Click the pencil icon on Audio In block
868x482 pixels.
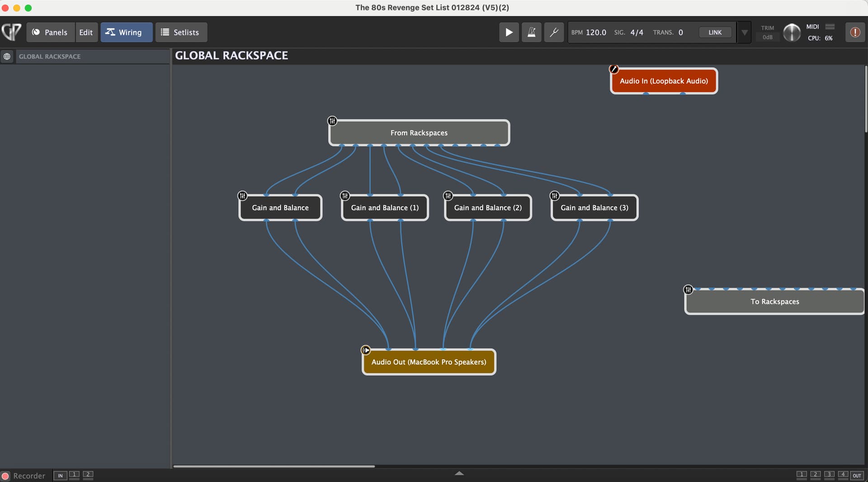click(613, 69)
